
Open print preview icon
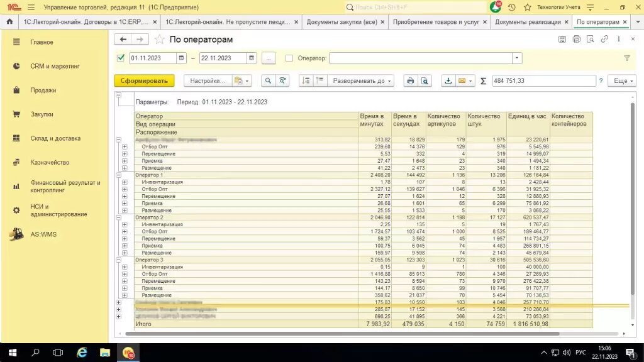tap(425, 81)
